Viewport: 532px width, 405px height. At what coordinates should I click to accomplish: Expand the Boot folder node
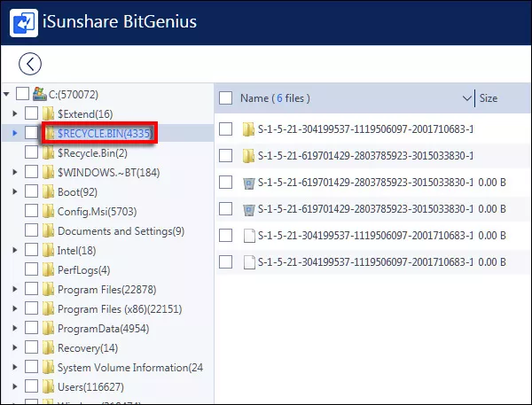14,191
